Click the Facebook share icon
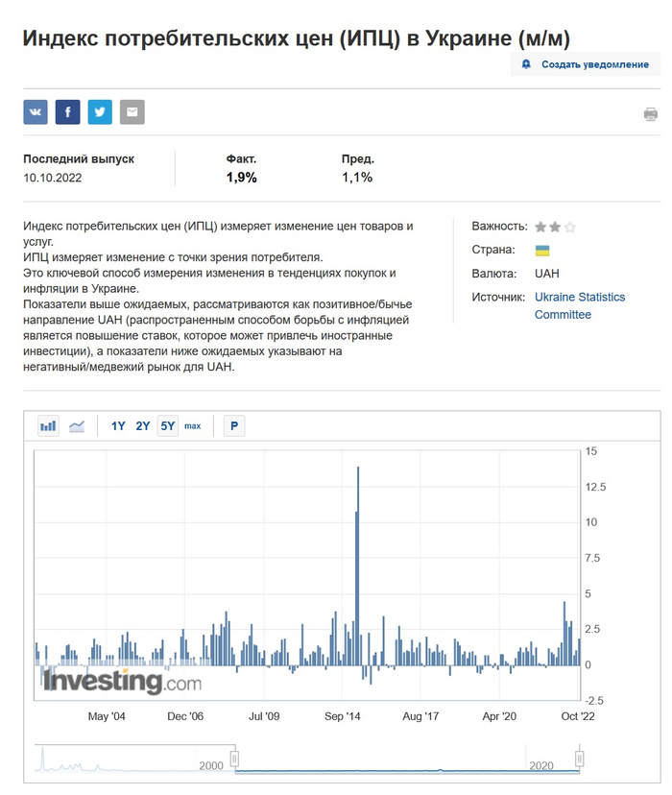672x795 pixels. [67, 112]
